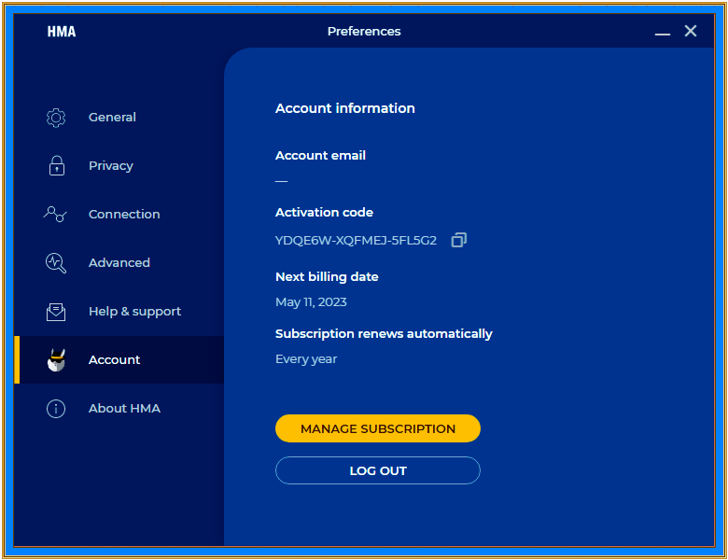Click the 'Every year' renewal text
This screenshot has width=728, height=560.
[x=306, y=359]
